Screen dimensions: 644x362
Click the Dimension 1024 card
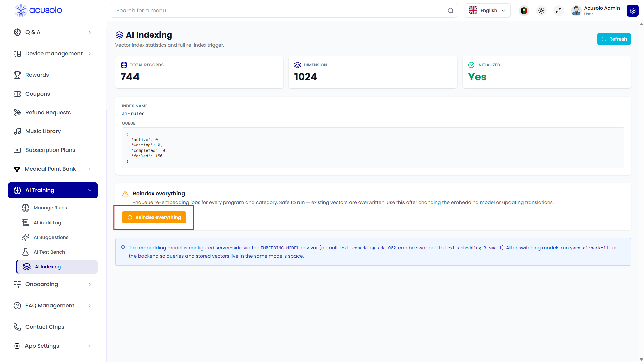coord(373,72)
